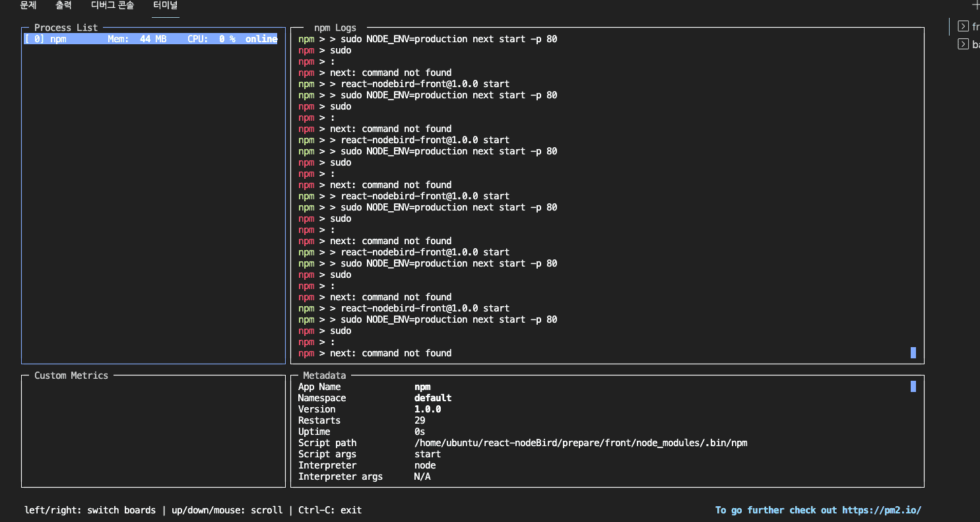Open the 디버그 콘솔 tab
This screenshot has width=980, height=522.
tap(112, 5)
